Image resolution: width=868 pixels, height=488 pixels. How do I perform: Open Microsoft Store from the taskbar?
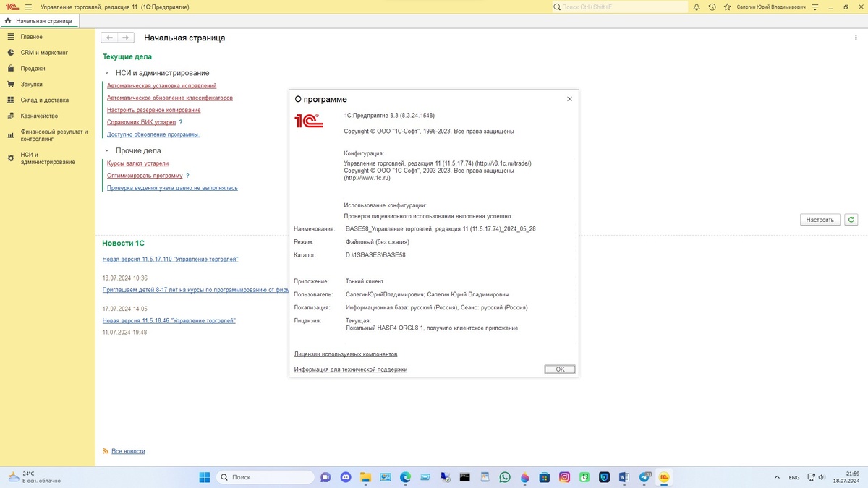pos(545,477)
